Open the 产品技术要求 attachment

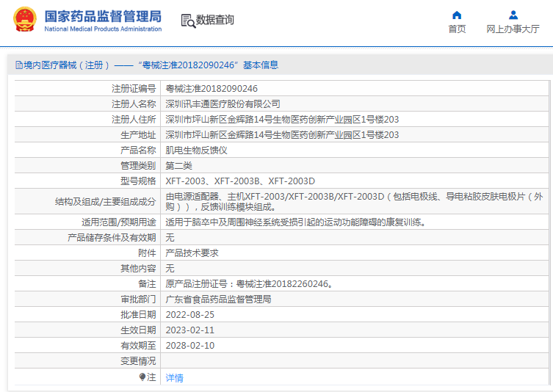[192, 253]
